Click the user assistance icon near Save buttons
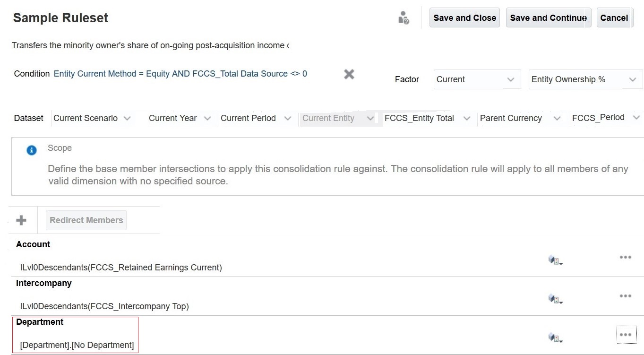The height and width of the screenshot is (355, 644). point(404,18)
